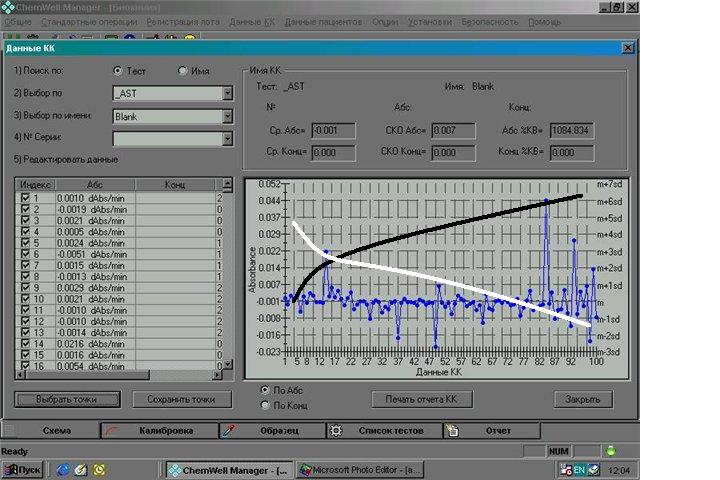The height and width of the screenshot is (480, 720).
Task: Uncheck the checkbox for index row 1
Action: (25, 198)
